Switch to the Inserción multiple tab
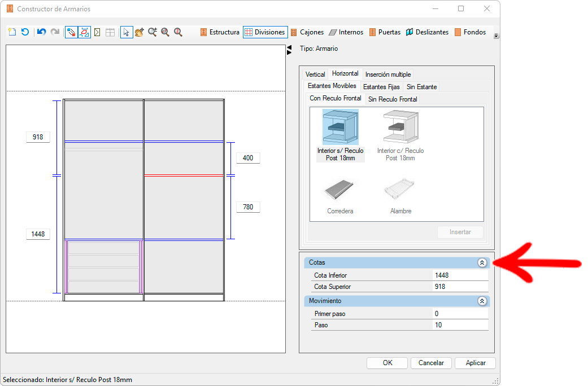 tap(387, 74)
